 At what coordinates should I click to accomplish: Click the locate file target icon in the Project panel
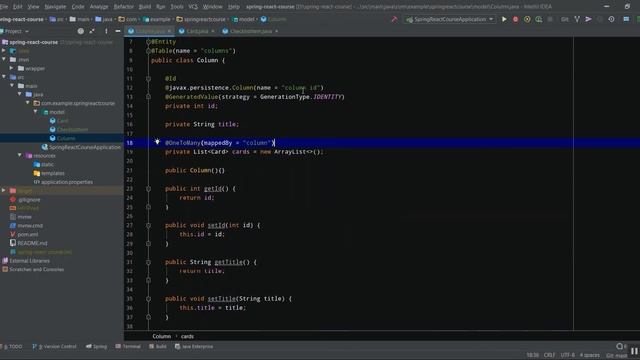(x=80, y=31)
